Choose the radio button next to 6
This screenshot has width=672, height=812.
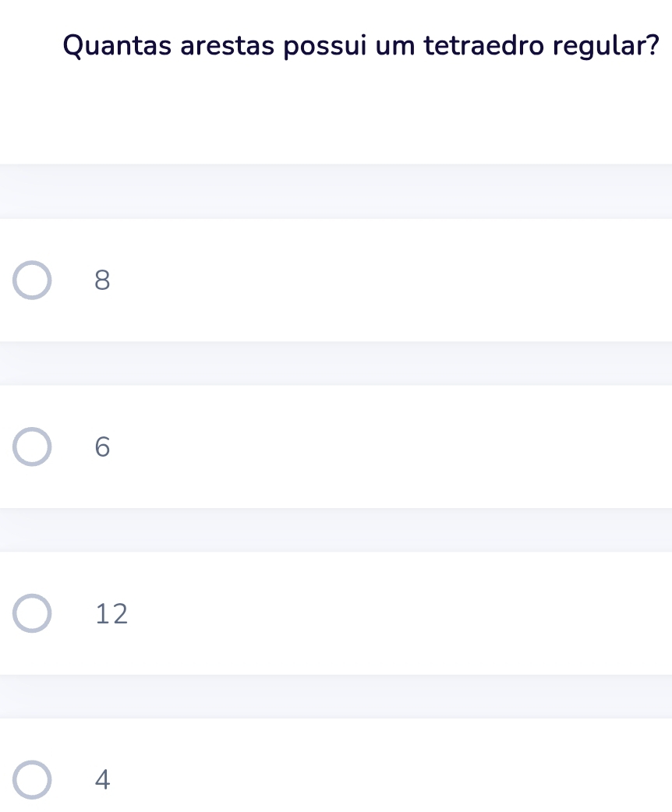click(32, 447)
